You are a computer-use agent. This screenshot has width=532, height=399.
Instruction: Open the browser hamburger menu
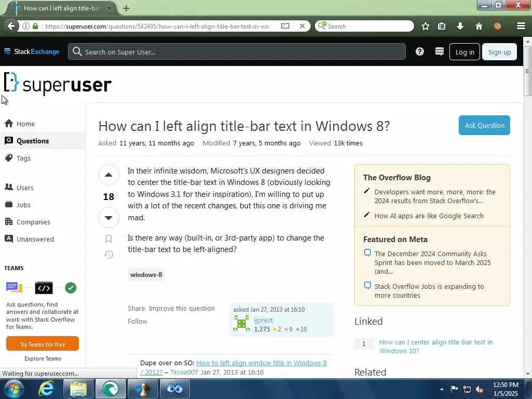(x=521, y=26)
